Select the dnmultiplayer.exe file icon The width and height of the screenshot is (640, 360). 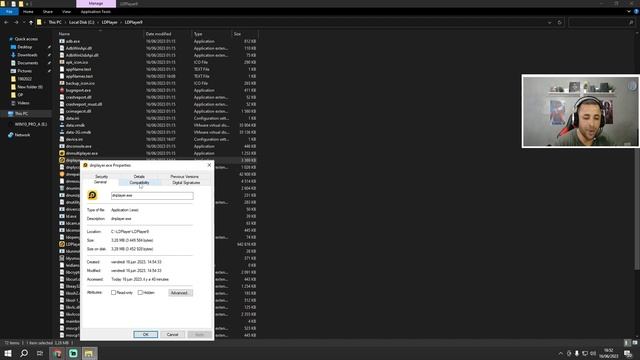click(x=62, y=153)
